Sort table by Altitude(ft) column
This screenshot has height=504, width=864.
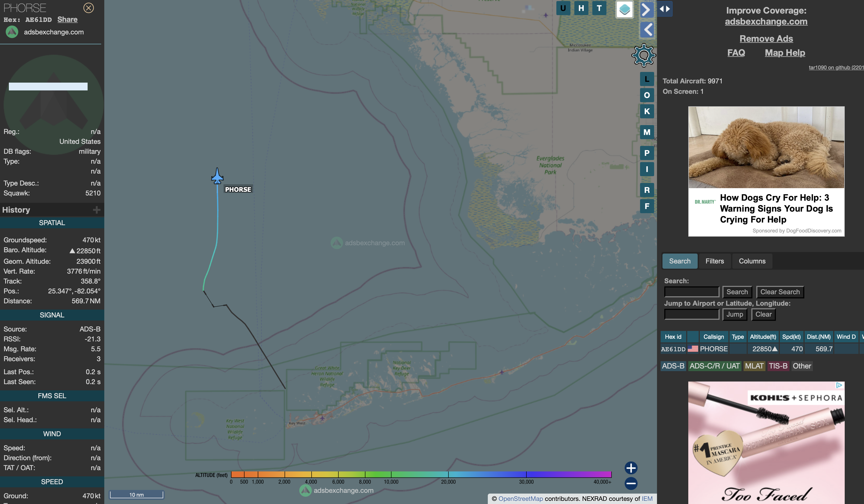point(763,337)
